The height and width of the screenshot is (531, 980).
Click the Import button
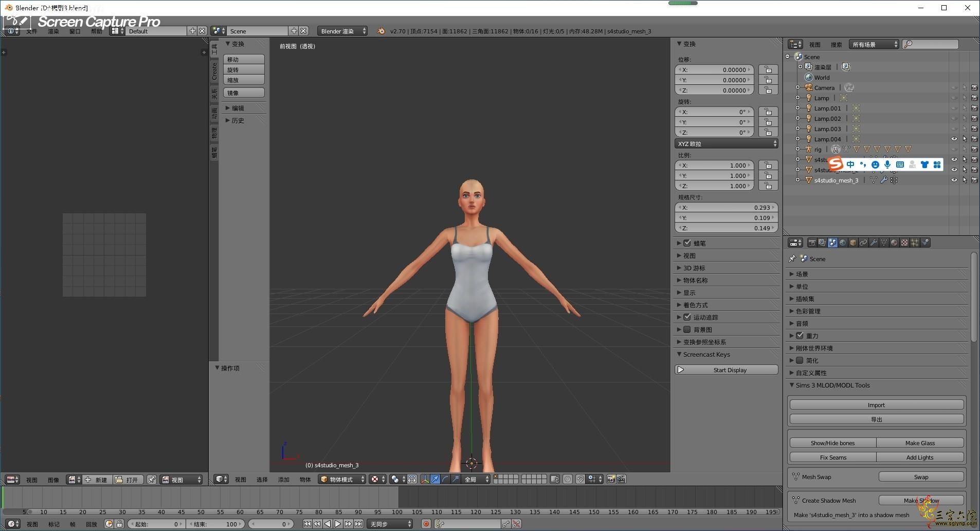pos(876,405)
